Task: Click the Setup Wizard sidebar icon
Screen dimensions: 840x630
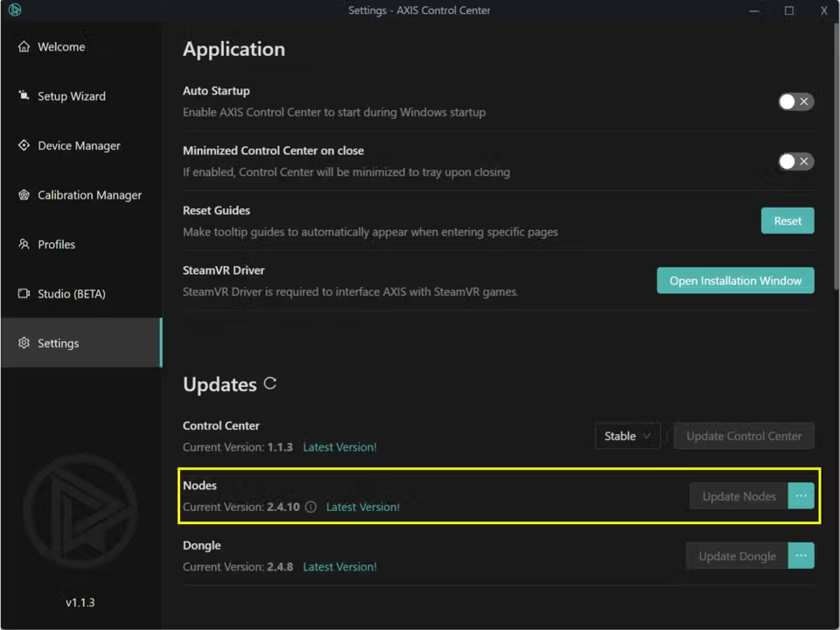Action: tap(24, 96)
